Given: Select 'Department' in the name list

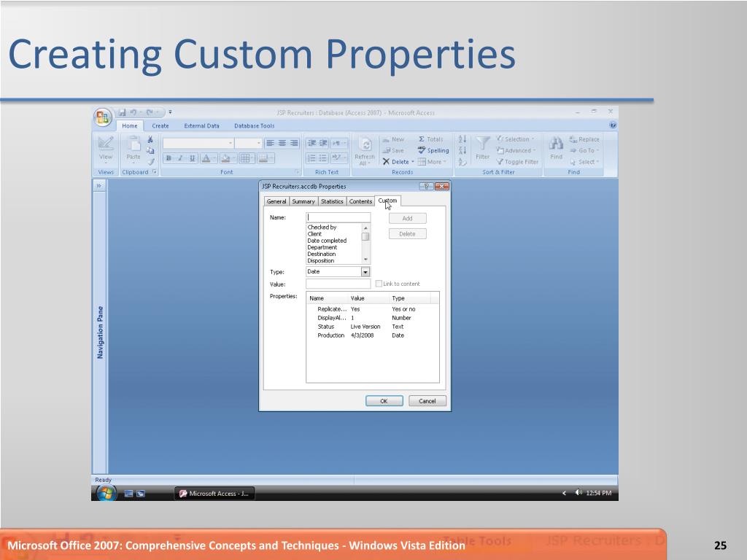Looking at the screenshot, I should click(322, 247).
